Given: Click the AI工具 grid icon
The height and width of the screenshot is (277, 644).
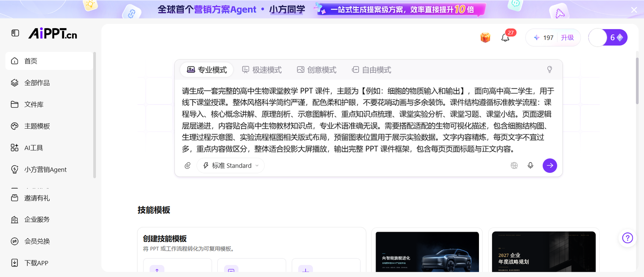Looking at the screenshot, I should click(x=15, y=148).
